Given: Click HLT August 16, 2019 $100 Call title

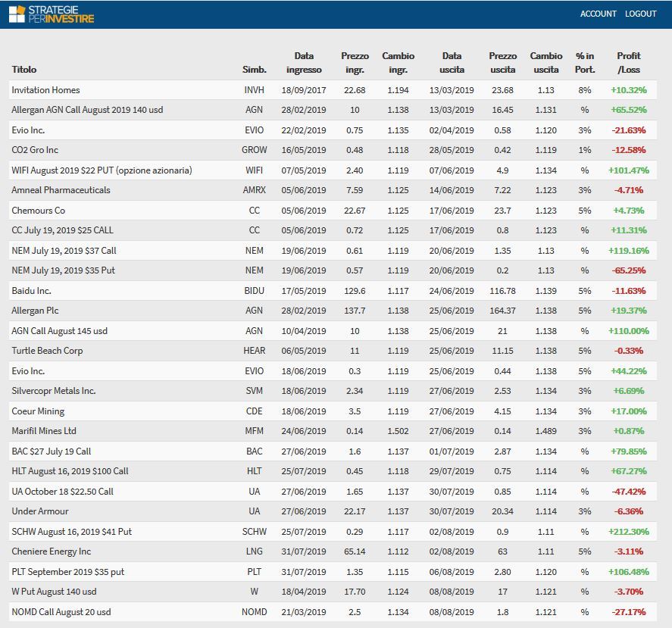Looking at the screenshot, I should click(70, 471).
